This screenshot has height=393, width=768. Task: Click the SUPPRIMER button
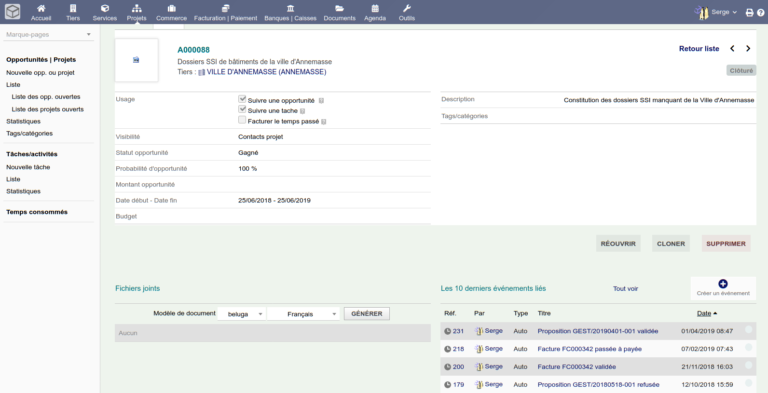point(726,244)
